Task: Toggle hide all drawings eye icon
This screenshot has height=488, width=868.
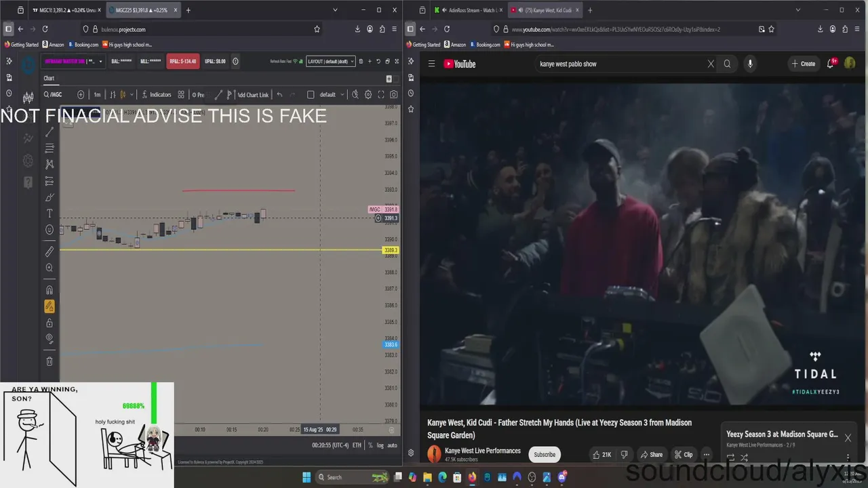Action: pyautogui.click(x=50, y=339)
